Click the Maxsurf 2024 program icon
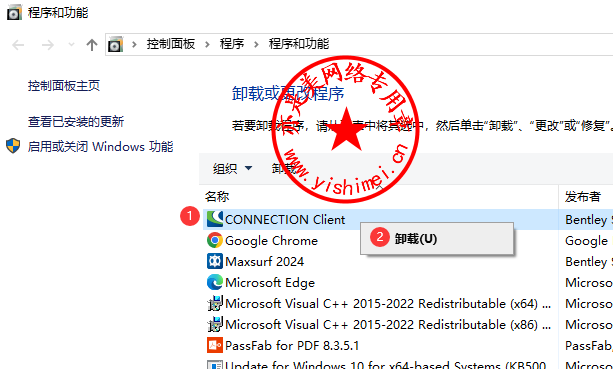Image resolution: width=613 pixels, height=369 pixels. click(215, 261)
